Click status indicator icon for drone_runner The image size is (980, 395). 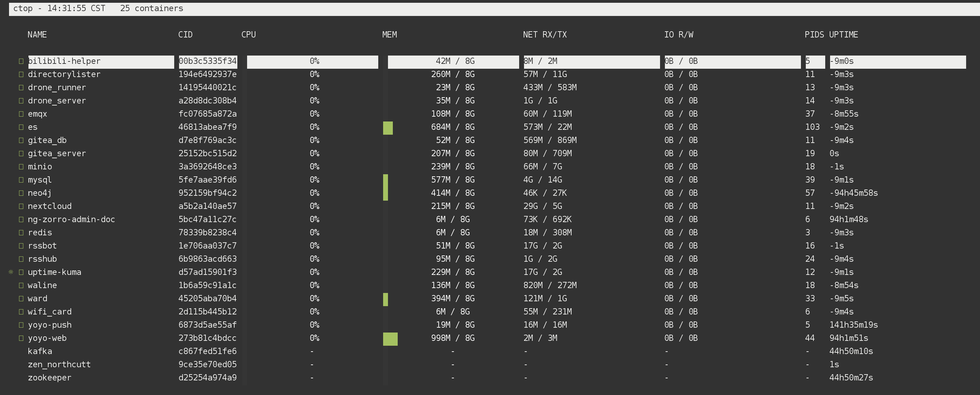(x=21, y=87)
